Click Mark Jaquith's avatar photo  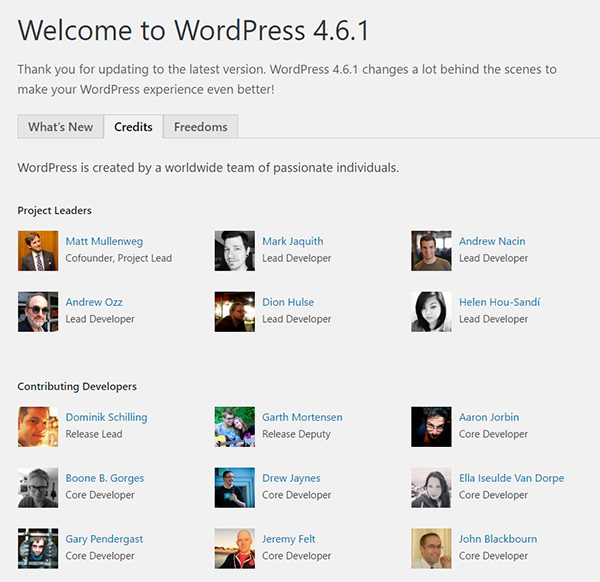(x=235, y=251)
